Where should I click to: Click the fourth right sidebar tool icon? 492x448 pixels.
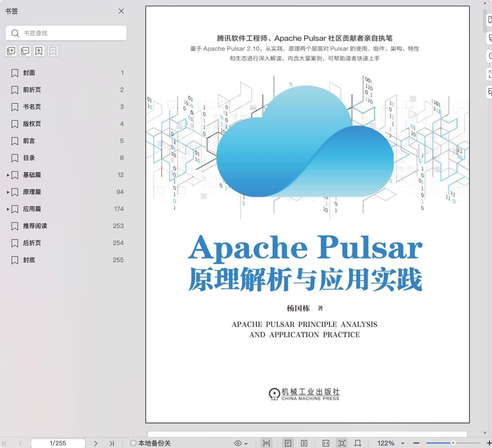point(489,74)
